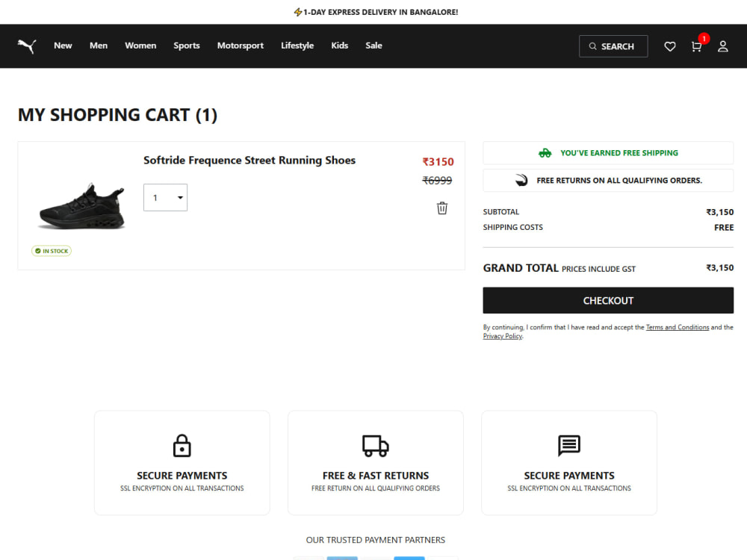Click the 1-Day Express Delivery banner text
This screenshot has width=747, height=560.
381,12
